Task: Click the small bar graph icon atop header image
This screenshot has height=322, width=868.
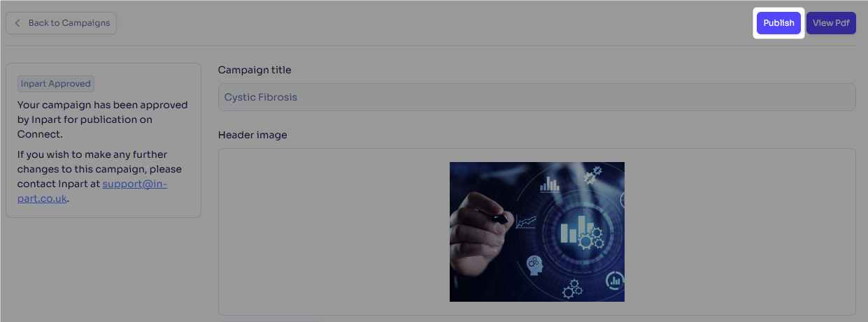Action: tap(550, 184)
